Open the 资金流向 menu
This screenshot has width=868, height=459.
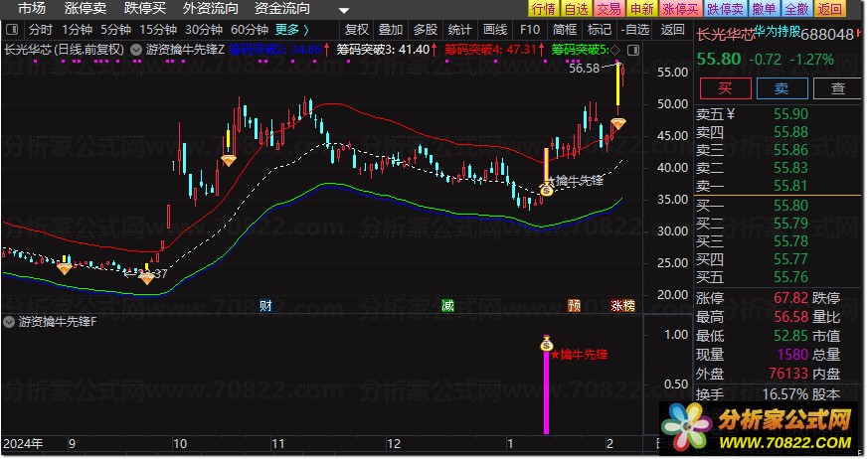point(282,8)
